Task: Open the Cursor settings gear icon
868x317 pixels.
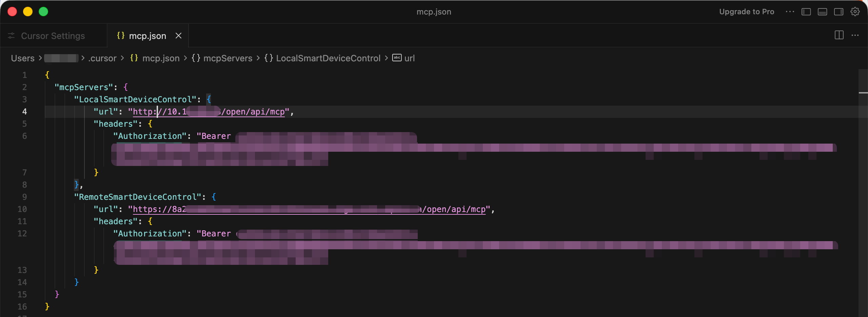Action: click(x=855, y=11)
